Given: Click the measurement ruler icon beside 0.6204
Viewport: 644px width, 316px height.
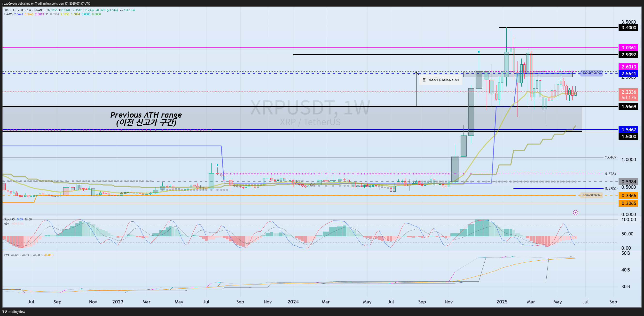Looking at the screenshot, I should 424,80.
